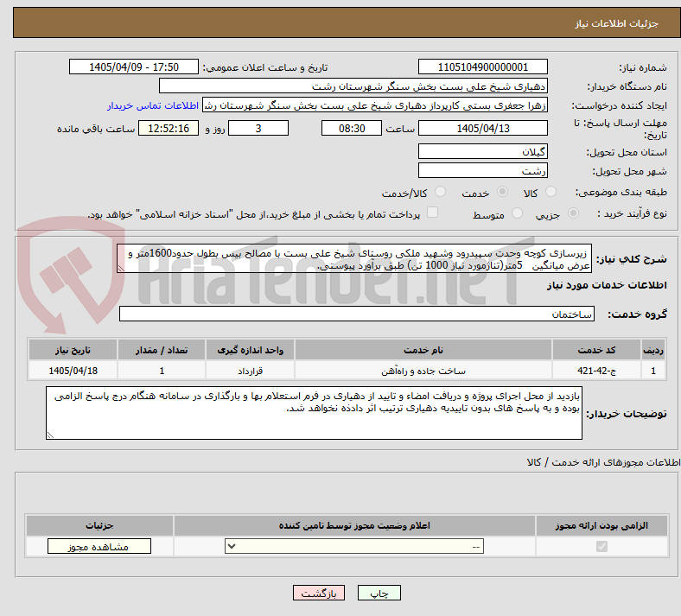Click the general need description text area
This screenshot has height=616, width=681.
click(354, 258)
